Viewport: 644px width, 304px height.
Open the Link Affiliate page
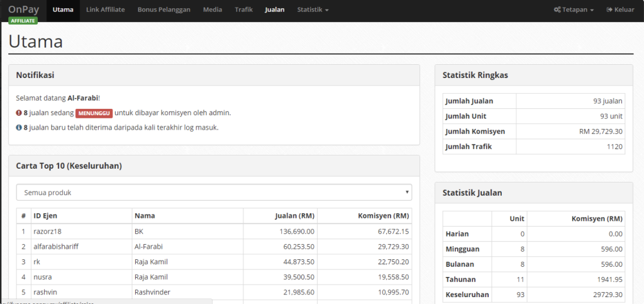[105, 10]
